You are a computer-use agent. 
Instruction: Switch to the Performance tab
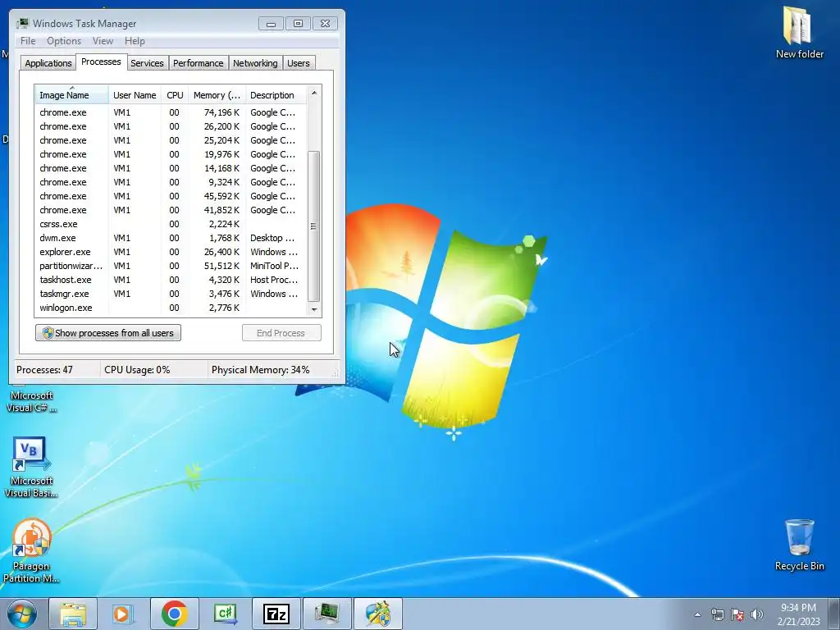coord(199,62)
